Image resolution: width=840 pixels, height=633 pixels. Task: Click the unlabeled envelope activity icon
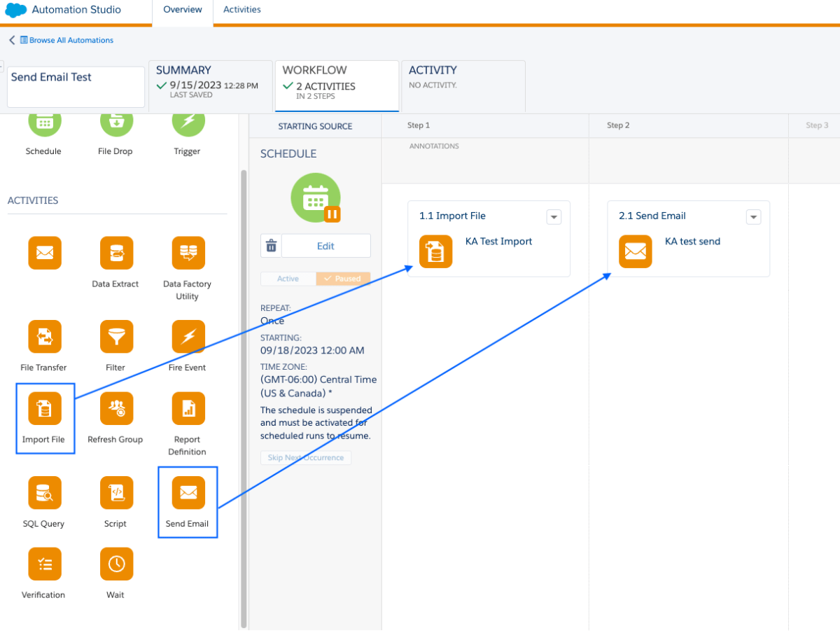coord(45,253)
